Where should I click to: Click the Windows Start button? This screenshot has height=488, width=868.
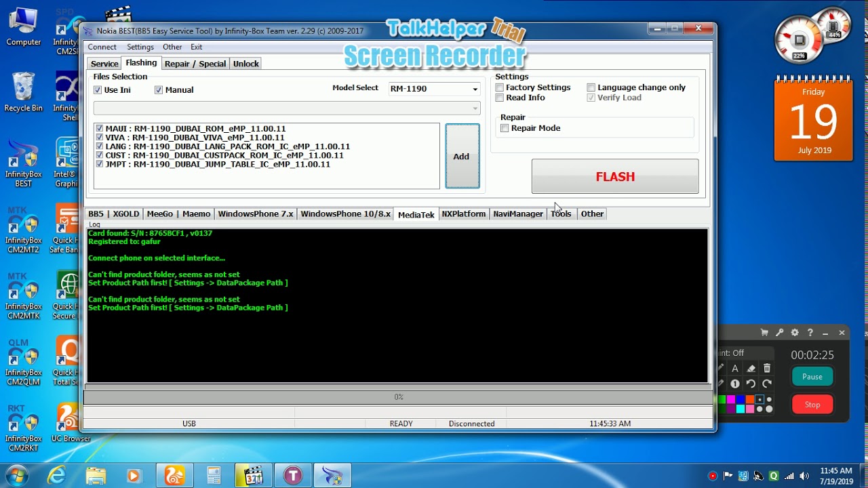(16, 475)
